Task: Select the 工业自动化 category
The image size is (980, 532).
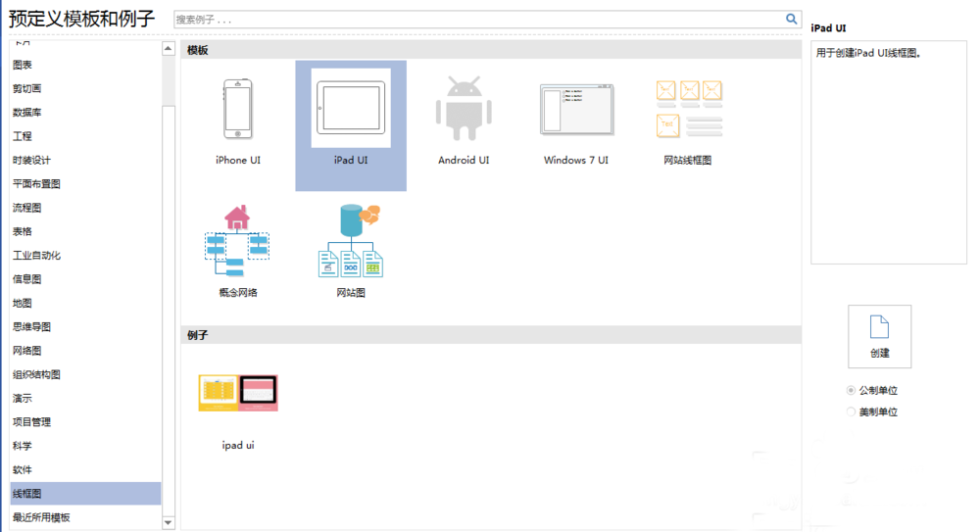Action: [85, 255]
